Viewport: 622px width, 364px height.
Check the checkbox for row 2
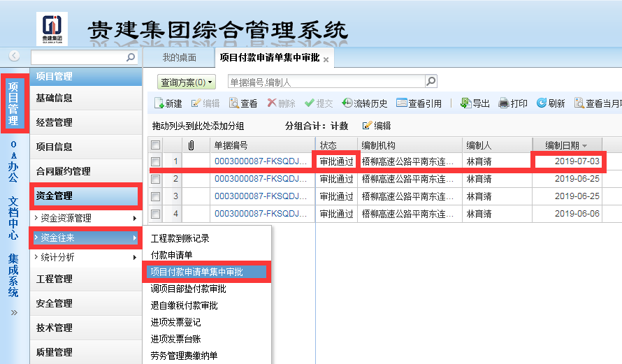(155, 179)
